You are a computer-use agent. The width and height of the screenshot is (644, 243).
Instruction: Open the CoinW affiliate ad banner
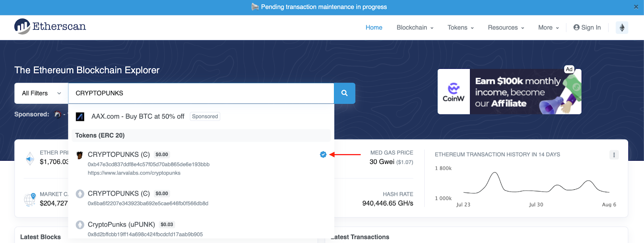pos(510,92)
